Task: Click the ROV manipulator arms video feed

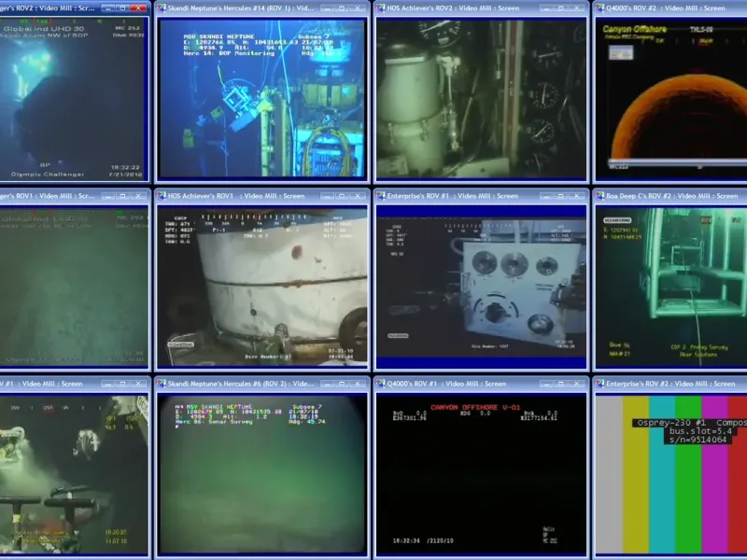Action: [x=74, y=474]
